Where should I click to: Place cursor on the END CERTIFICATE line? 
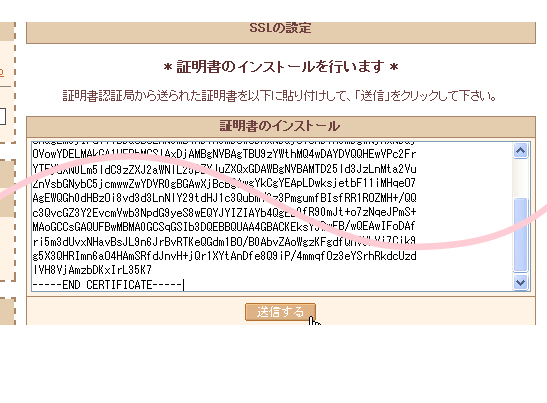click(108, 285)
